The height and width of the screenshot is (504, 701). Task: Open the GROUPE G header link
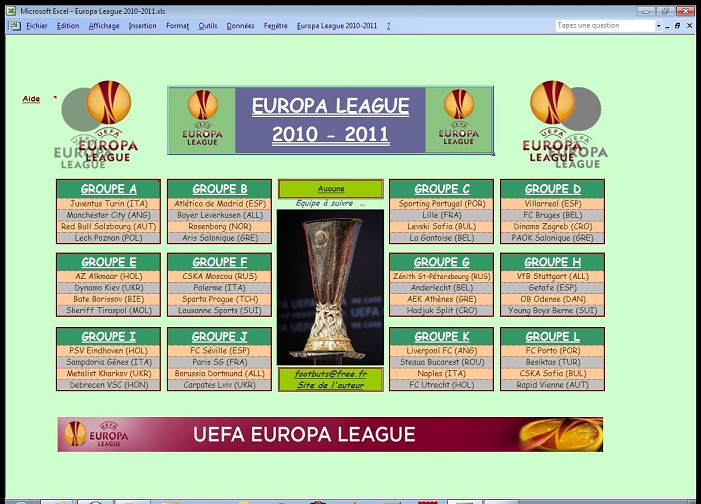442,262
